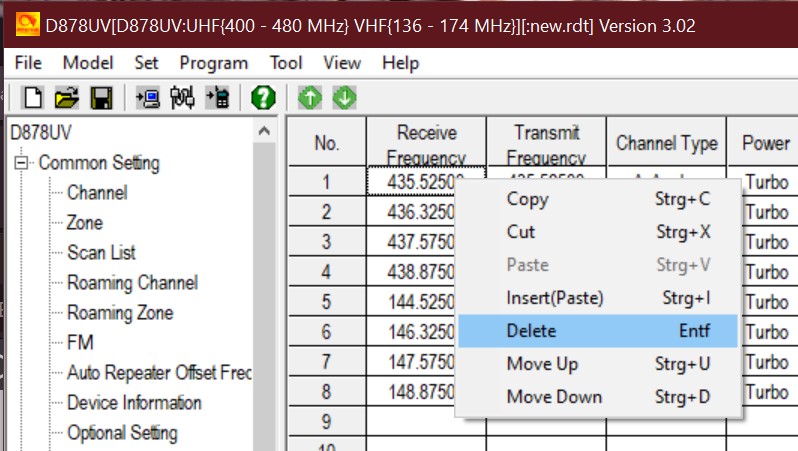Click the Read from radio icon
The image size is (798, 451).
(148, 97)
